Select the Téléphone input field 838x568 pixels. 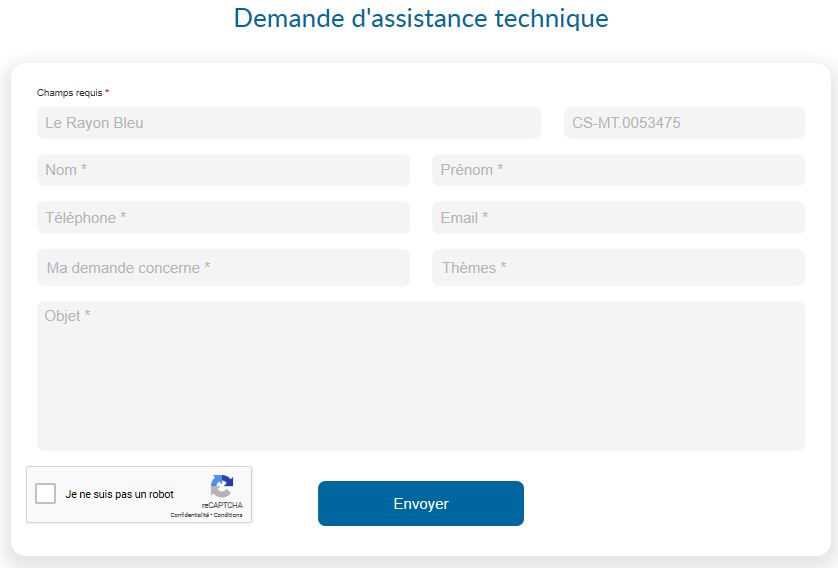[x=223, y=217]
